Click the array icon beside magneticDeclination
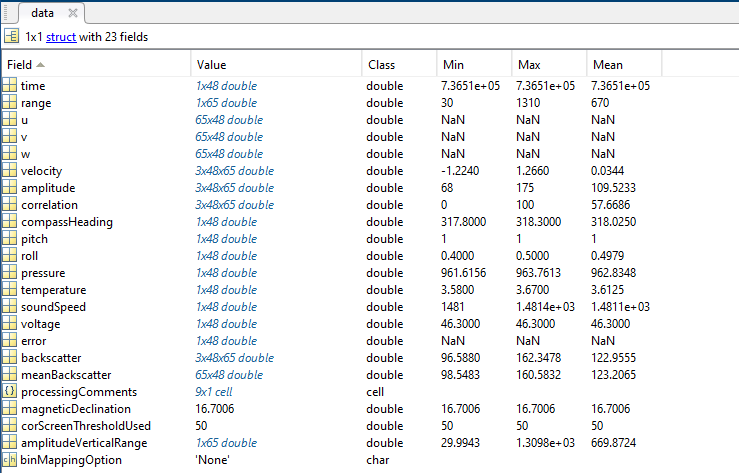The image size is (739, 473). point(9,408)
